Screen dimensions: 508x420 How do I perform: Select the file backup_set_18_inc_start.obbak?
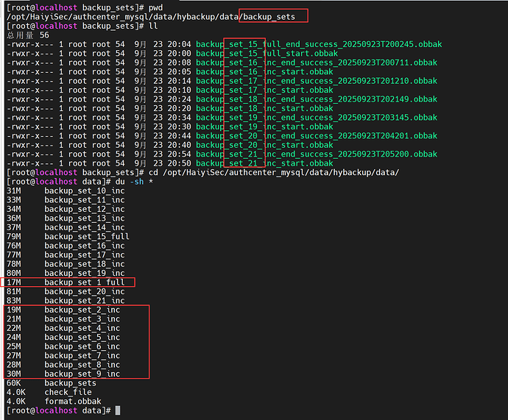click(x=265, y=108)
